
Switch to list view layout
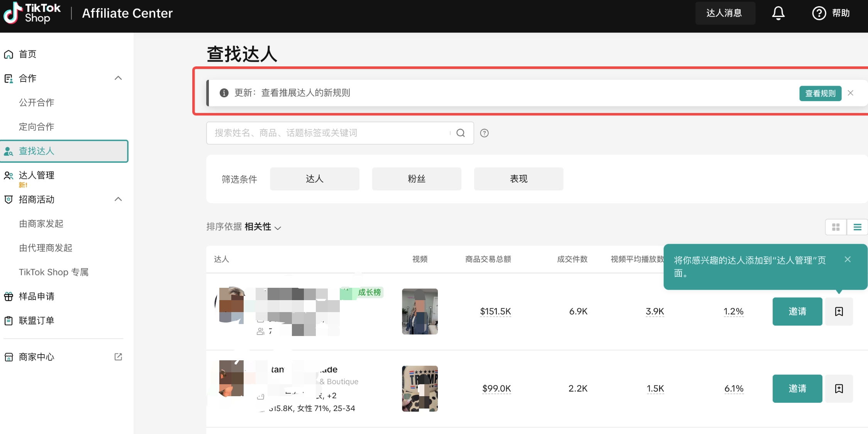click(x=857, y=227)
